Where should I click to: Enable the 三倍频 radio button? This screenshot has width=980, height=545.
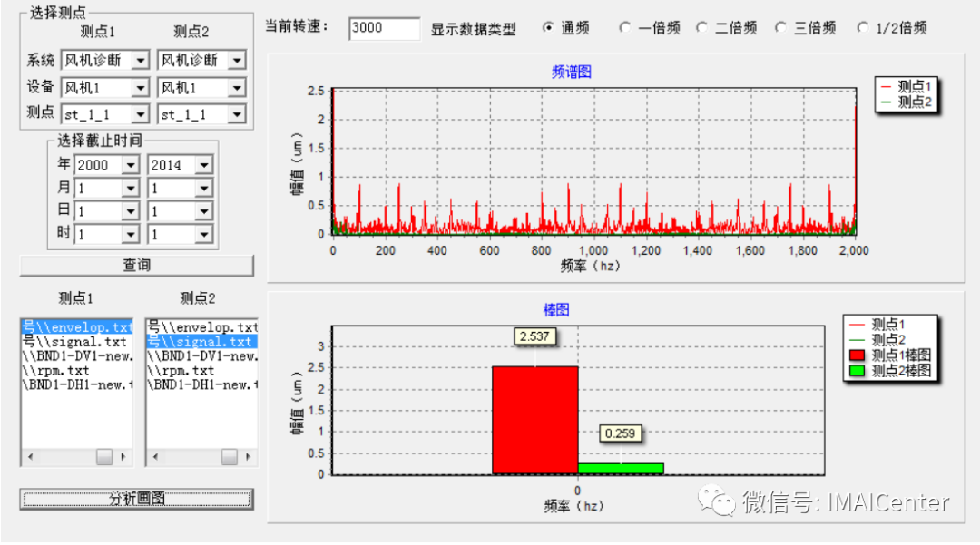coord(780,28)
